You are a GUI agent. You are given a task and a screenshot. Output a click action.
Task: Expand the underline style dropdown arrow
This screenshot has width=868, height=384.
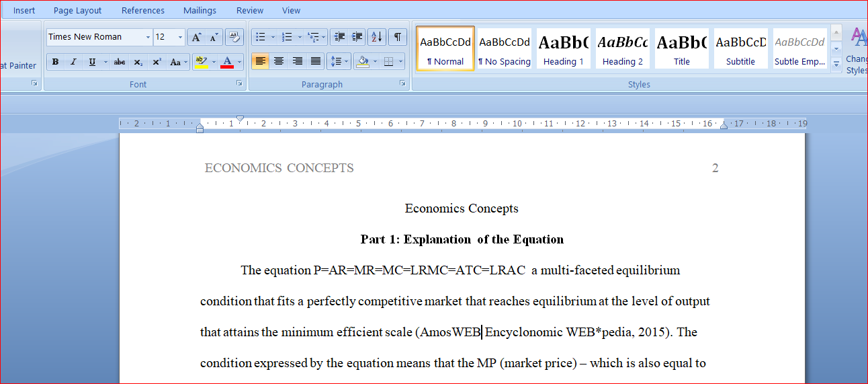point(105,62)
